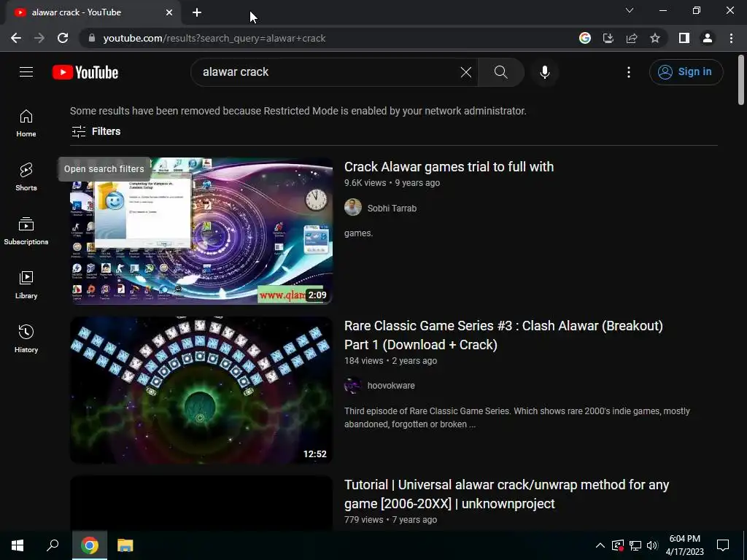The height and width of the screenshot is (560, 747).
Task: Open a new browser tab
Action: [197, 12]
